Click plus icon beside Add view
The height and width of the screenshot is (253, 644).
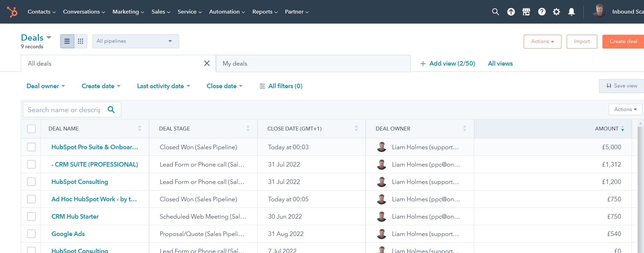(423, 64)
